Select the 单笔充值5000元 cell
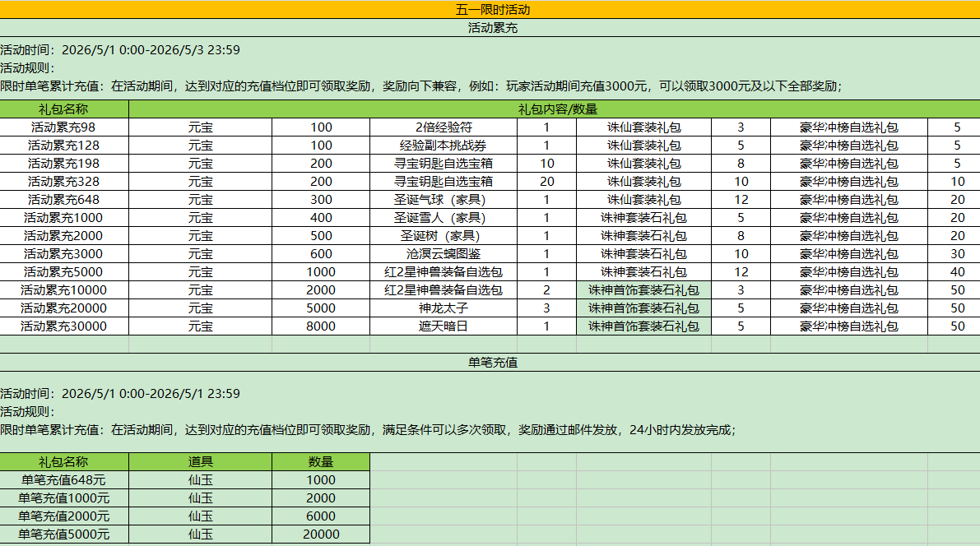 coord(64,534)
